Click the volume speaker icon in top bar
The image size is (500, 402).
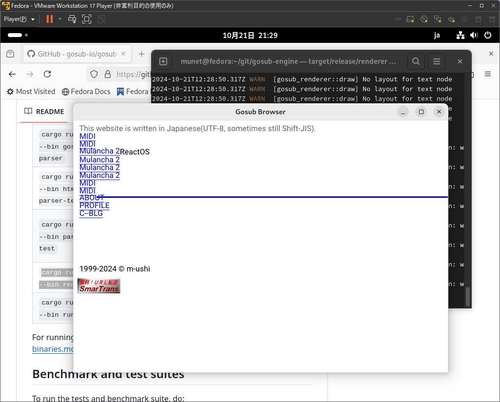tap(474, 35)
